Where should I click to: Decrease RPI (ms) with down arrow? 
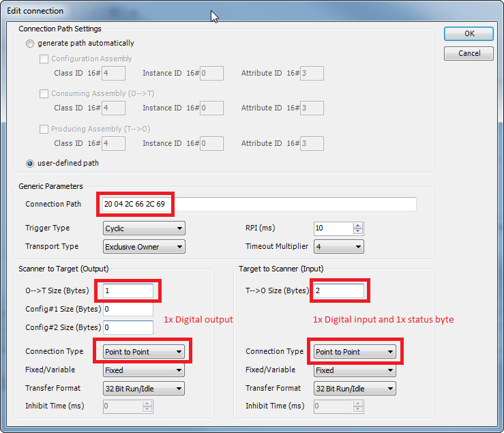tap(359, 232)
